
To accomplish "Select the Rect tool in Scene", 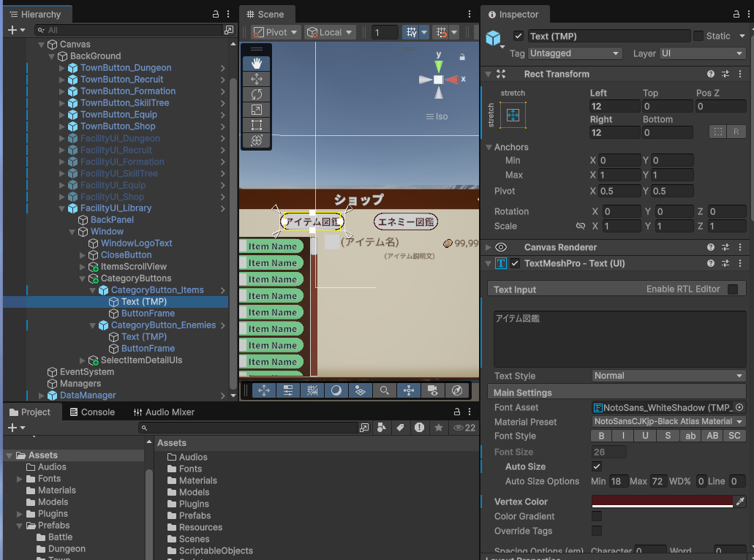I will (x=257, y=125).
